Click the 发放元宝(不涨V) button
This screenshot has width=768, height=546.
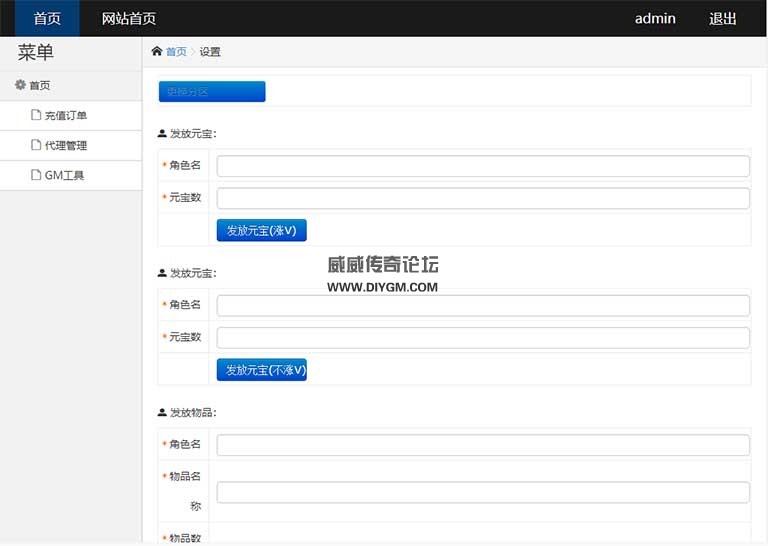click(x=262, y=370)
